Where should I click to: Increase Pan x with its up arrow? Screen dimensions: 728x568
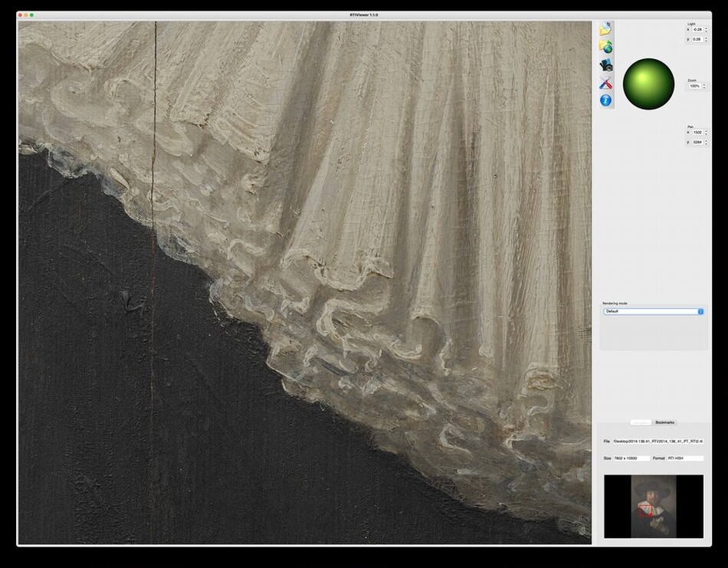click(x=707, y=131)
